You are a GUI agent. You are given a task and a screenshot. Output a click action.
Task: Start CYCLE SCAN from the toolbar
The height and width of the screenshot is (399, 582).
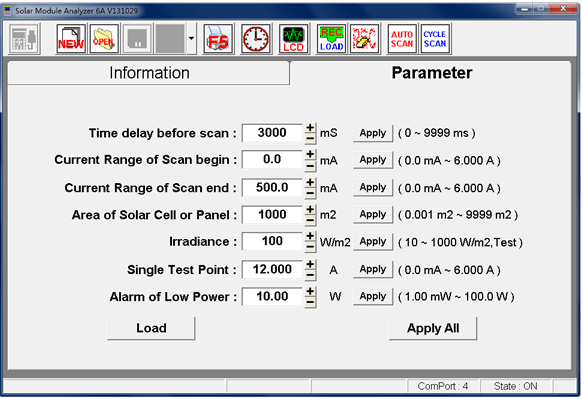point(435,39)
